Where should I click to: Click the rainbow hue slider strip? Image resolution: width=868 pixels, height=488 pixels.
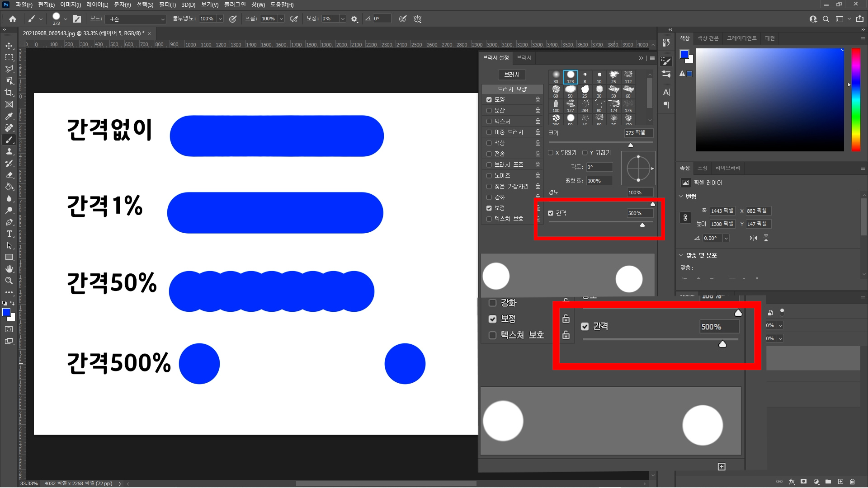pos(856,99)
